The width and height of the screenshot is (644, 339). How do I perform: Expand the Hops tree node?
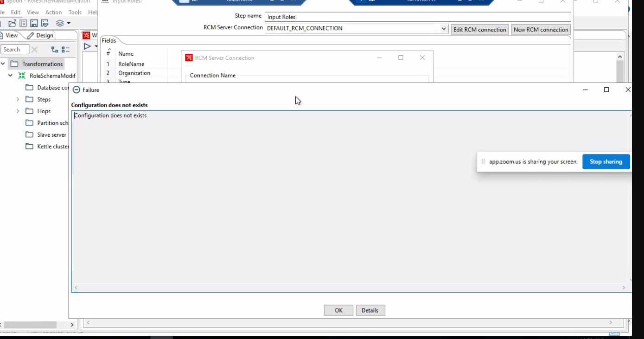coord(18,111)
